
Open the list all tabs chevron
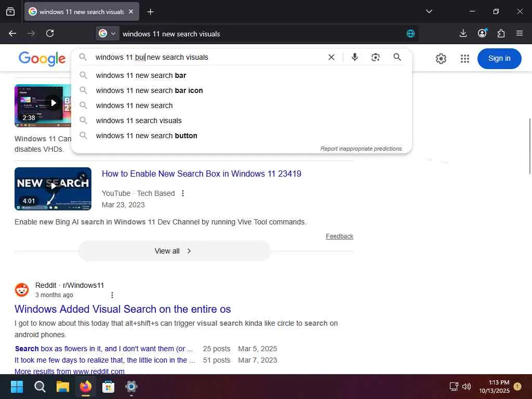[x=429, y=11]
